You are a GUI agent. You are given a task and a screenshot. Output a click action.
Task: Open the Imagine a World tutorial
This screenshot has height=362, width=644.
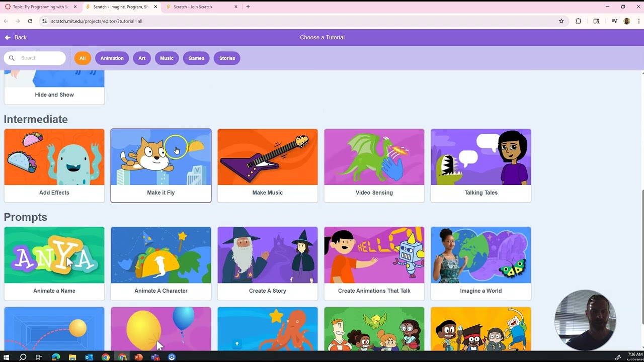481,263
